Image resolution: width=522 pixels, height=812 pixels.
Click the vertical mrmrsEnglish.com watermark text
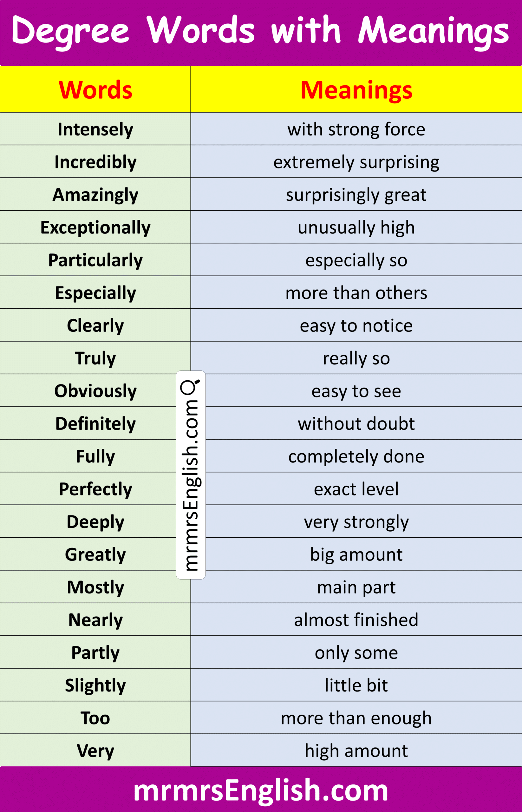(x=191, y=484)
